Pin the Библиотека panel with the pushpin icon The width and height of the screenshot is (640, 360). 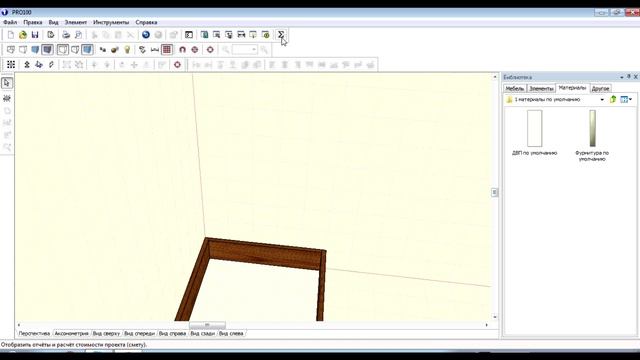629,77
